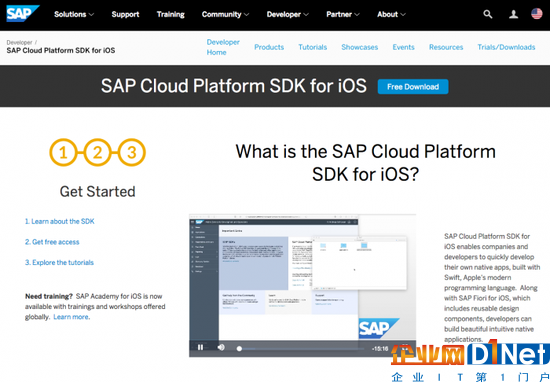The width and height of the screenshot is (550, 382).
Task: Open the Training menu item
Action: 170,14
